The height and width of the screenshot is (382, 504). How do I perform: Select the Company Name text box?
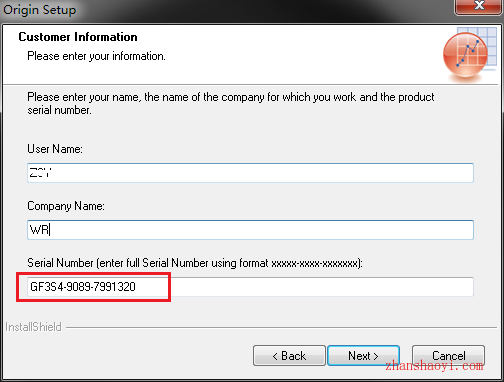[250, 230]
